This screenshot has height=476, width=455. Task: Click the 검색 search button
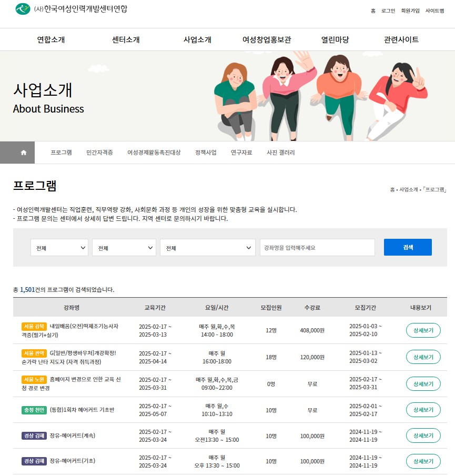(408, 247)
